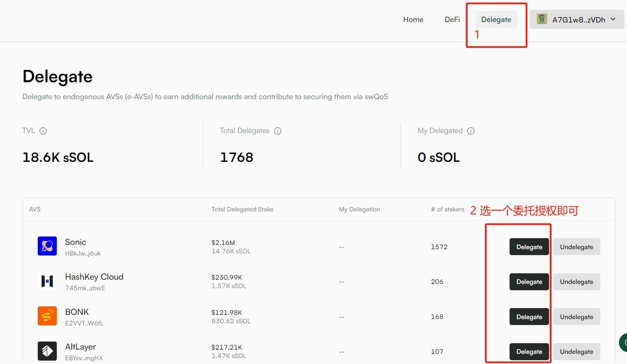Select the Delegate nav tab
The width and height of the screenshot is (627, 364).
496,19
